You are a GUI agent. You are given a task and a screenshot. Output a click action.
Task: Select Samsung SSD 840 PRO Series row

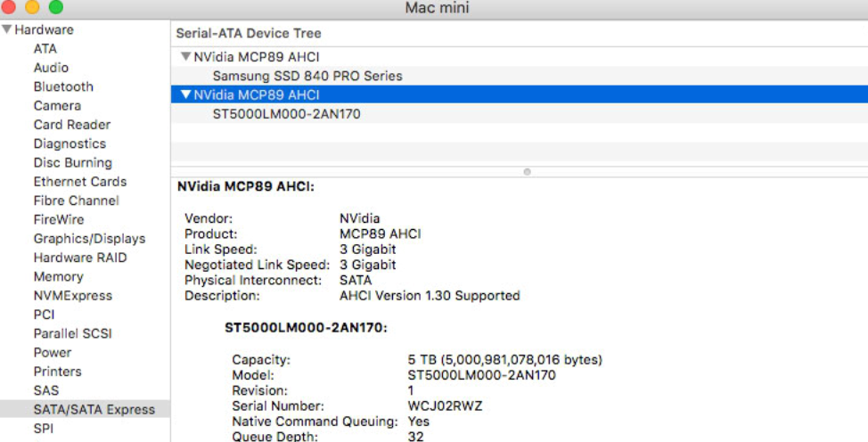point(520,76)
